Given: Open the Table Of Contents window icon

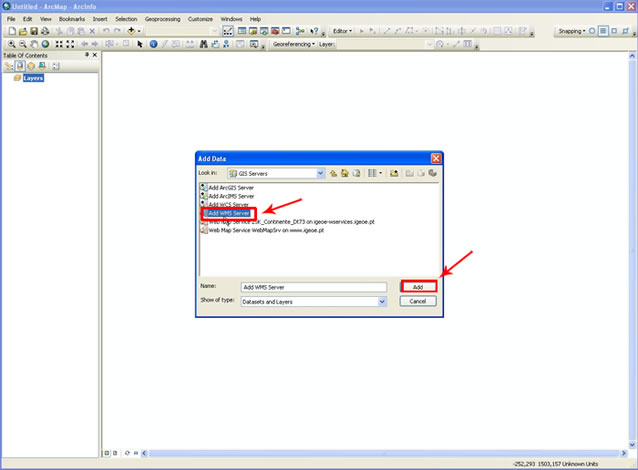Looking at the screenshot, I should coord(242,31).
